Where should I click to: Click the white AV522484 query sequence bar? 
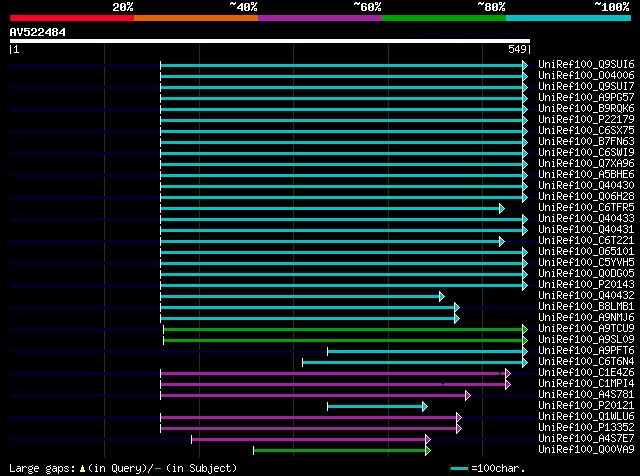(270, 41)
